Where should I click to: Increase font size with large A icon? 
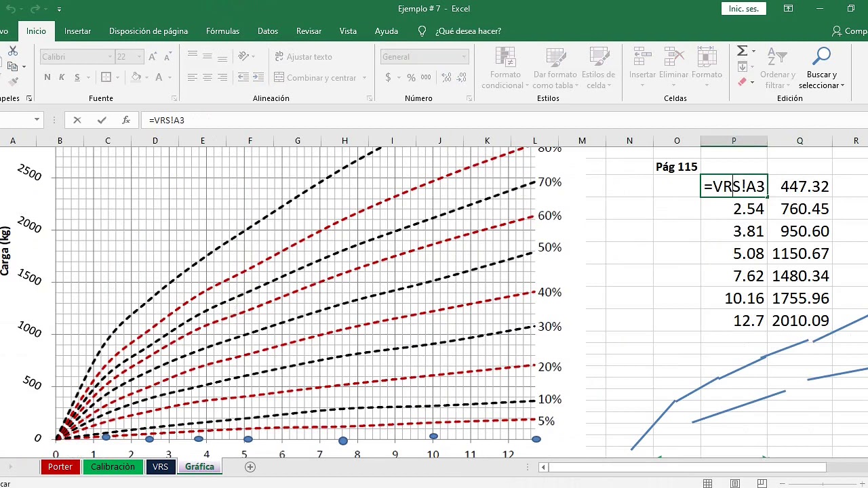point(153,57)
